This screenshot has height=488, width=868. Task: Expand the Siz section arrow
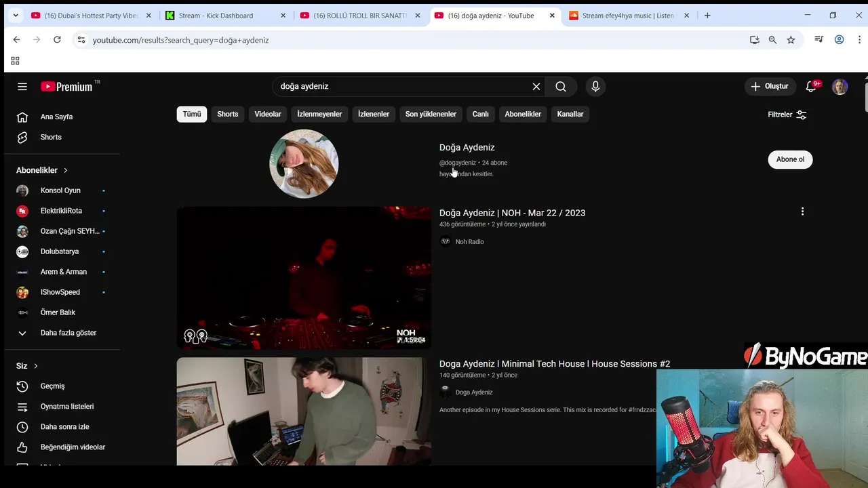35,366
